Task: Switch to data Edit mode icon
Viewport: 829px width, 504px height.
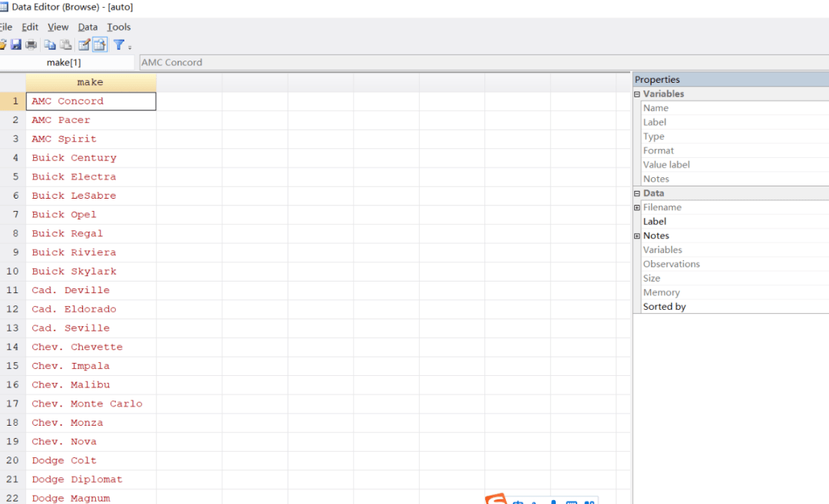Action: (x=84, y=45)
